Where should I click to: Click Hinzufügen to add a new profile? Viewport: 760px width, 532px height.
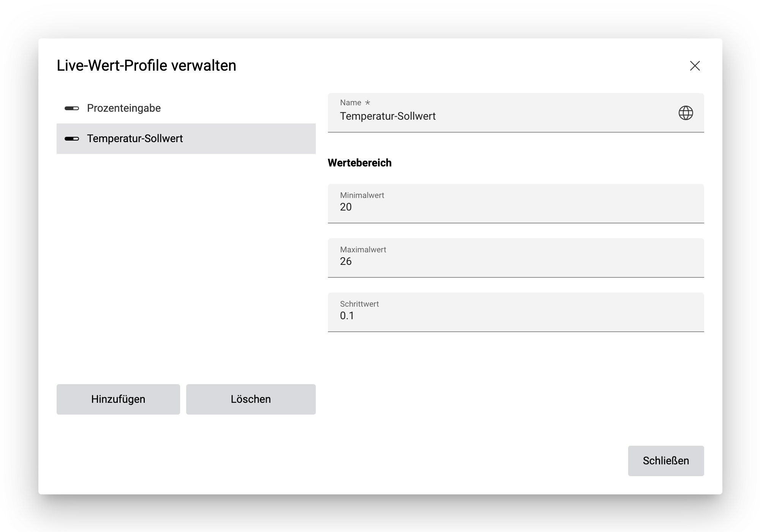tap(118, 399)
